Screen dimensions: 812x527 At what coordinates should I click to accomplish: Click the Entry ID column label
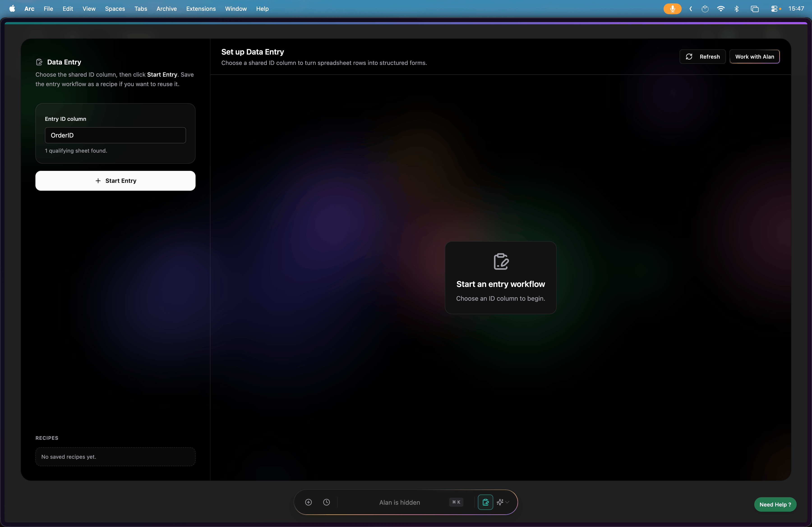(x=65, y=119)
